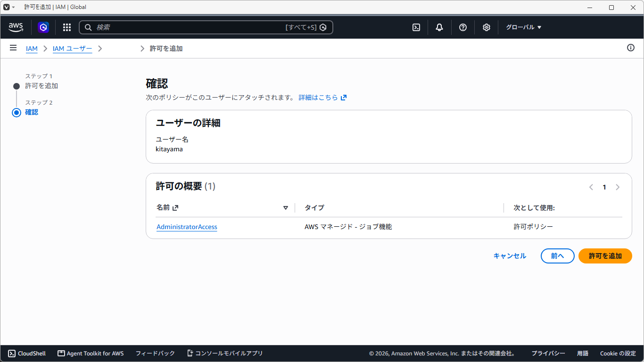Open settings gear in top bar
This screenshot has height=362, width=644.
pos(487,27)
